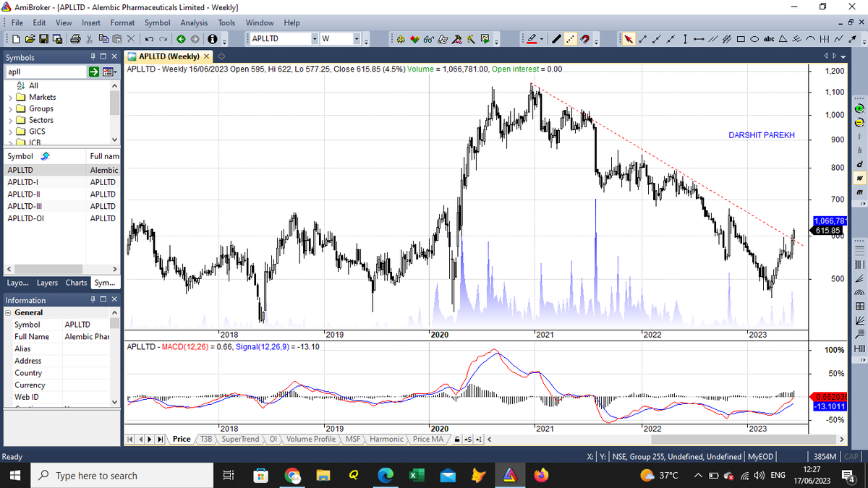Open the APLLTD symbol dropdown
Viewport: 868px width, 488px height.
coord(315,39)
